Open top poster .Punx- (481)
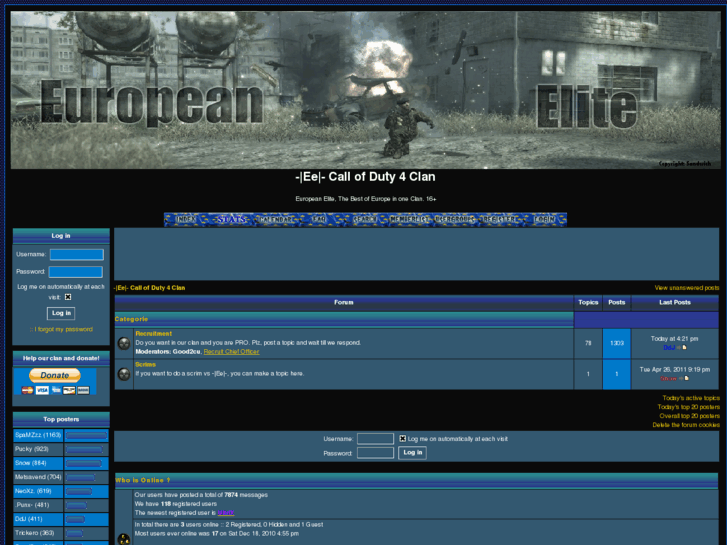Image resolution: width=727 pixels, height=545 pixels. [32, 505]
